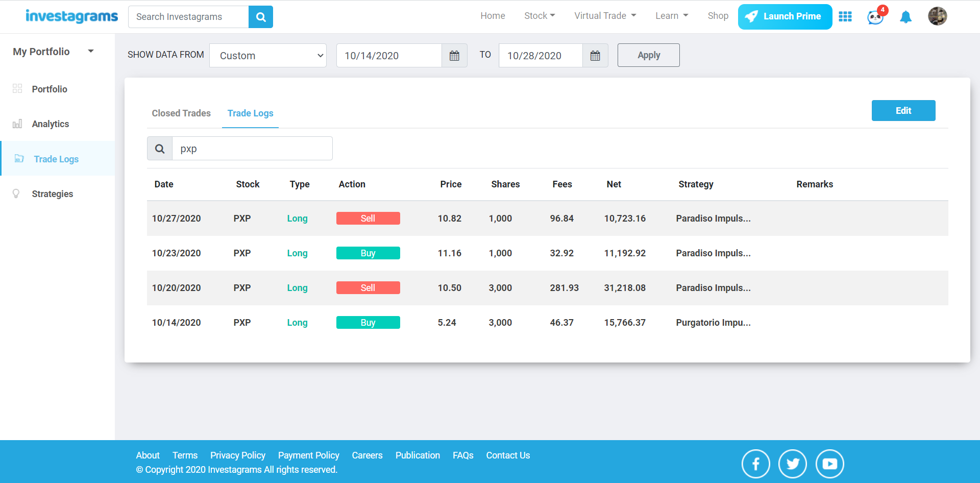Click the Strategy column header
Image resolution: width=980 pixels, height=483 pixels.
pos(696,184)
